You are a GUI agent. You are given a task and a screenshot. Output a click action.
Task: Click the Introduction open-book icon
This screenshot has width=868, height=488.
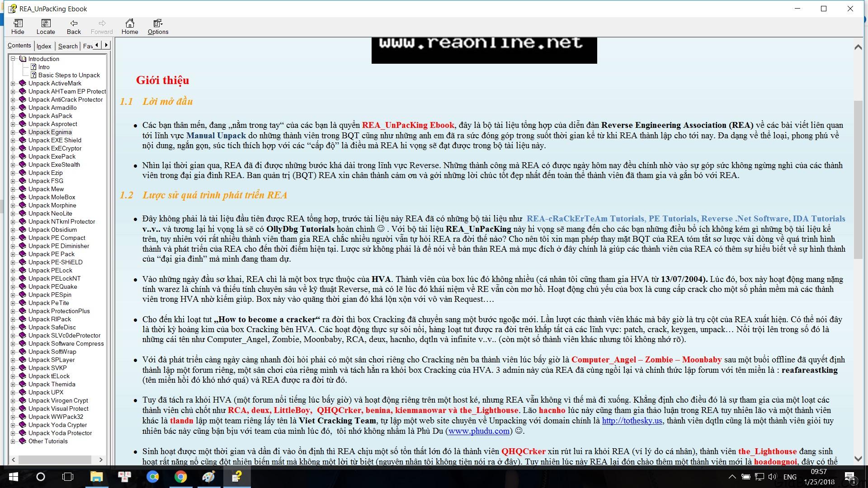point(23,59)
